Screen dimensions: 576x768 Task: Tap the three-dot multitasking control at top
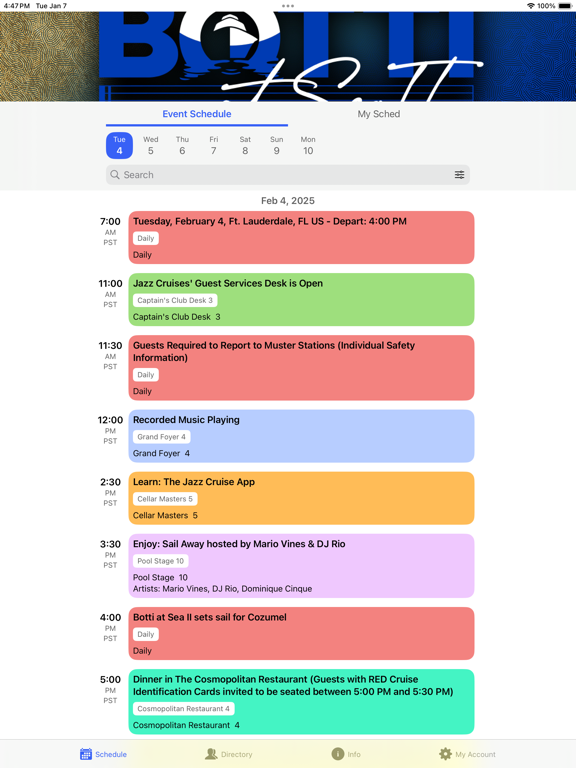(288, 6)
